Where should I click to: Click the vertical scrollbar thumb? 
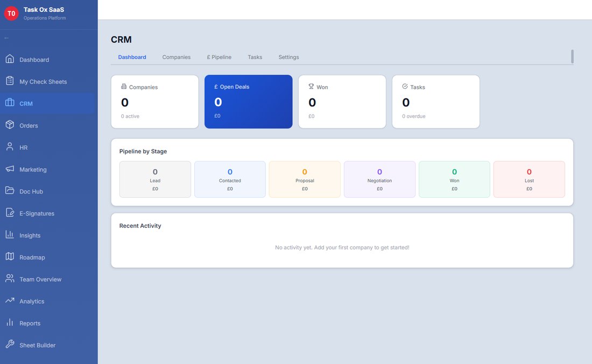pos(573,56)
